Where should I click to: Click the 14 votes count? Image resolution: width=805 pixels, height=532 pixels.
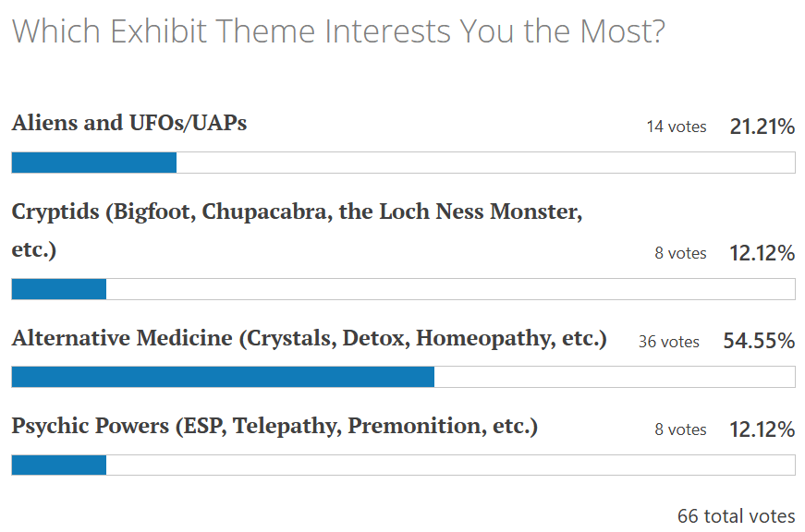click(676, 127)
